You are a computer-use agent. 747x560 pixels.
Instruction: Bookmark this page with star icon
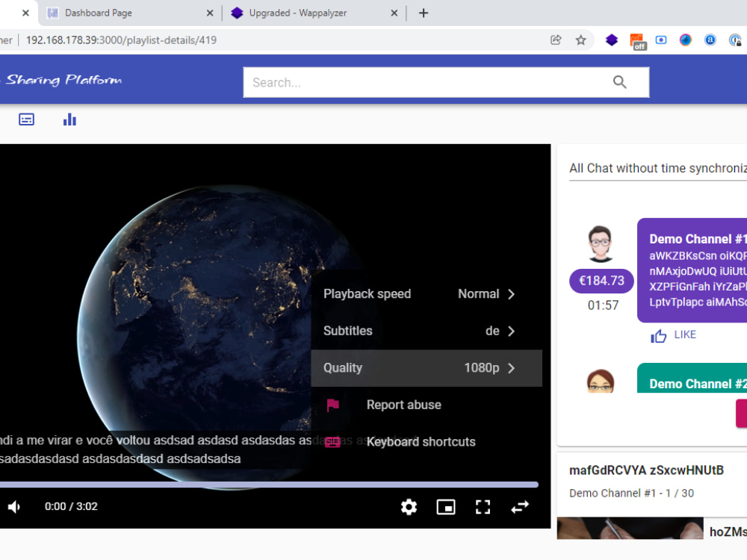[580, 40]
